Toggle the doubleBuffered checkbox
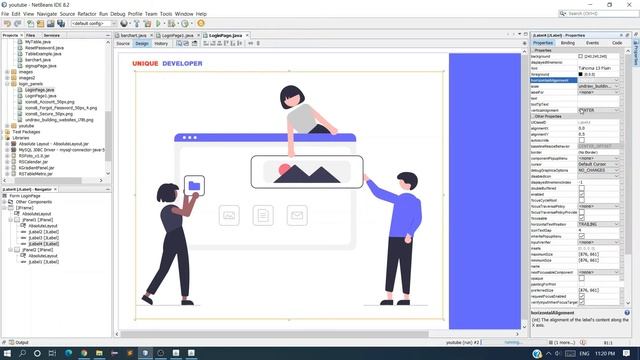This screenshot has height=360, width=640. [x=582, y=188]
